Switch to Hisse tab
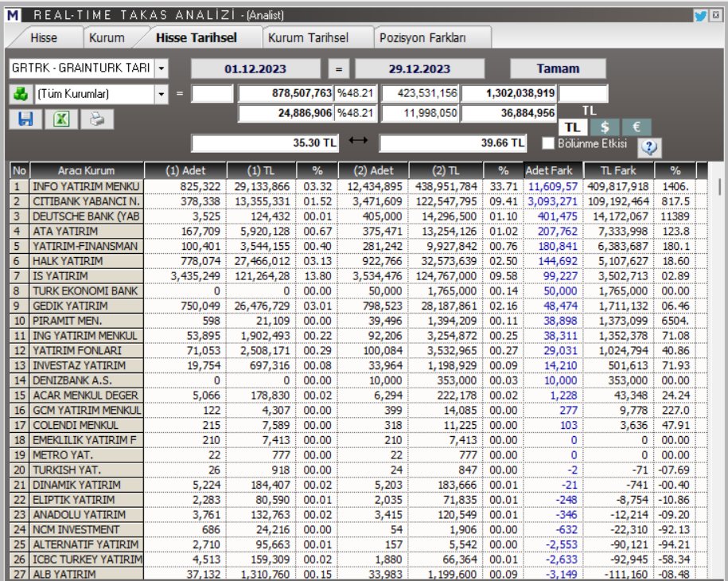The image size is (728, 581). (44, 37)
